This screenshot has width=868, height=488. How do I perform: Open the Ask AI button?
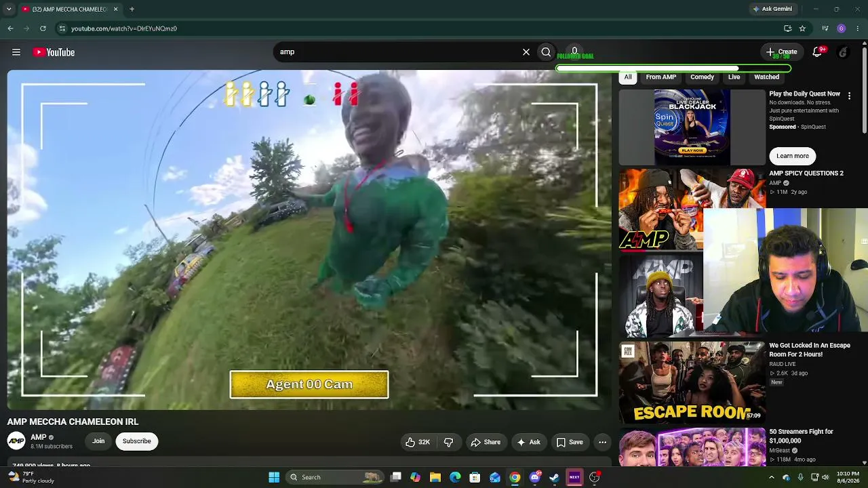click(528, 442)
